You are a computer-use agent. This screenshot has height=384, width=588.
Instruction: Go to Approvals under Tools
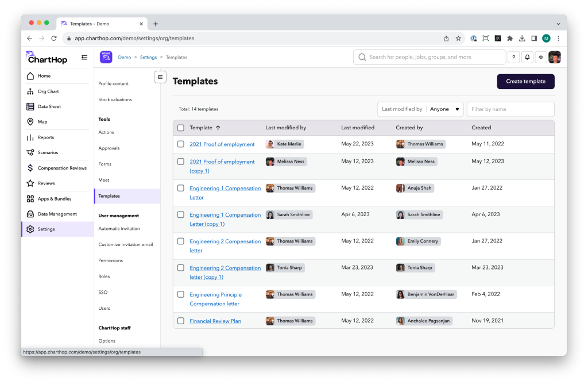[x=109, y=148]
